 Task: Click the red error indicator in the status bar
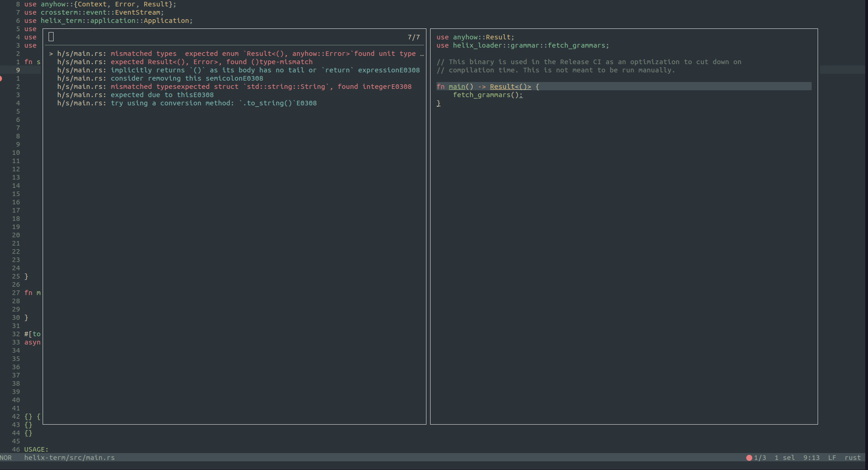click(x=749, y=458)
